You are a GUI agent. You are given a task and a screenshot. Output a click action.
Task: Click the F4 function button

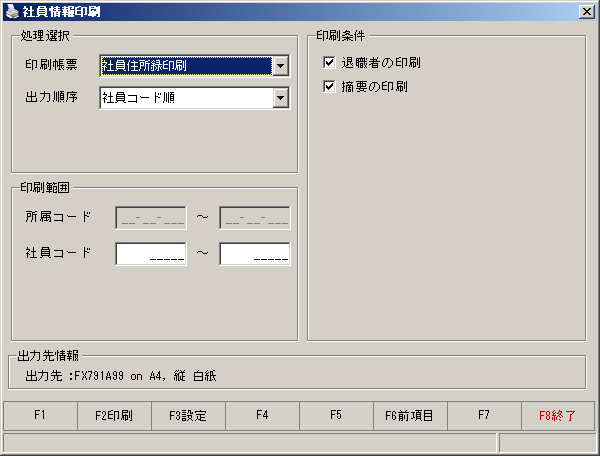tap(262, 415)
